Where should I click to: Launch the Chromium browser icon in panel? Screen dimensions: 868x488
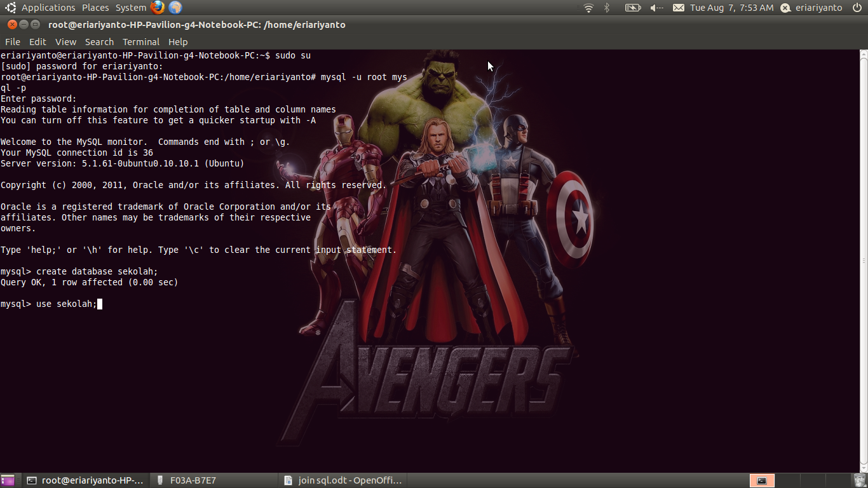click(x=175, y=8)
